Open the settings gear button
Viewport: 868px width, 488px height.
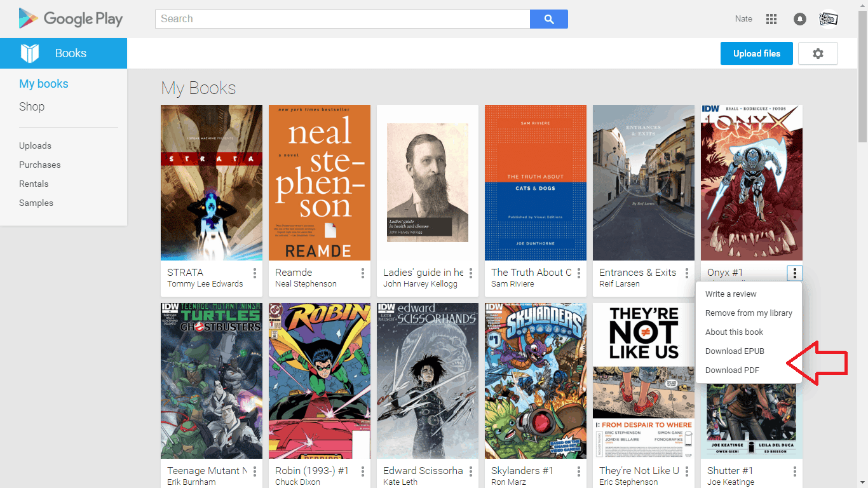818,54
